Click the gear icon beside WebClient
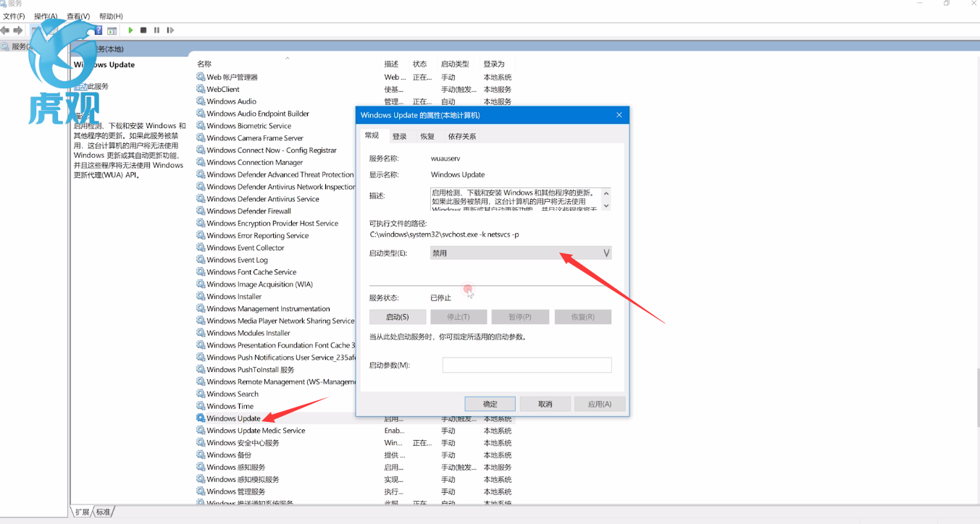Viewport: 980px width, 524px height. (201, 89)
